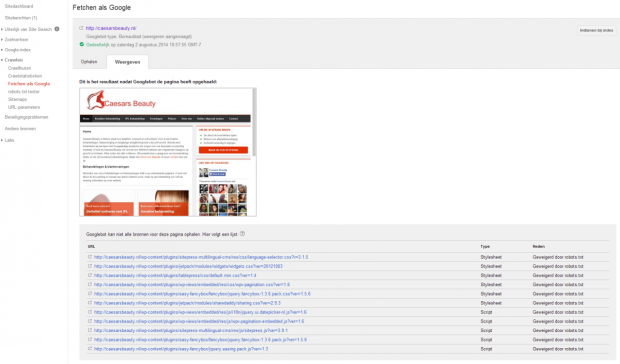Select the Weergeven tab
The width and height of the screenshot is (620, 364).
point(127,62)
